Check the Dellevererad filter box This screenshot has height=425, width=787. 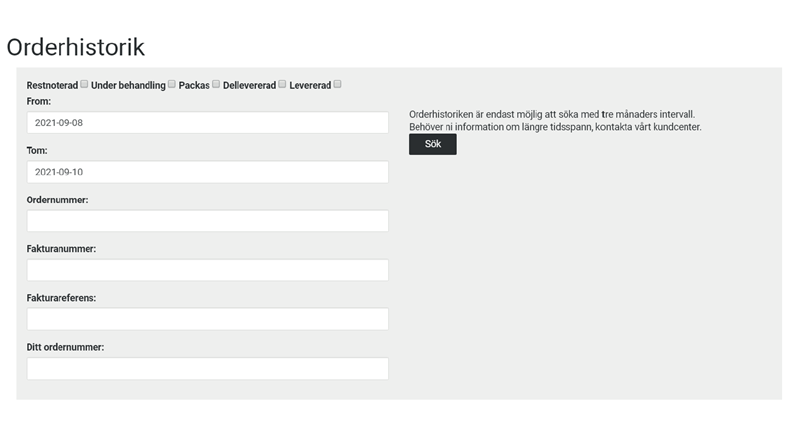tap(283, 84)
